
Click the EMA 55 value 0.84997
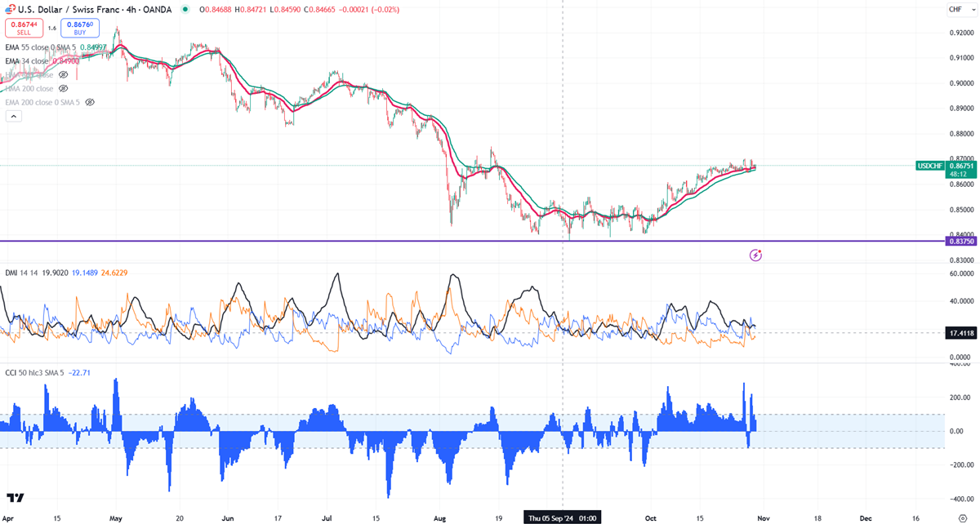pos(95,47)
